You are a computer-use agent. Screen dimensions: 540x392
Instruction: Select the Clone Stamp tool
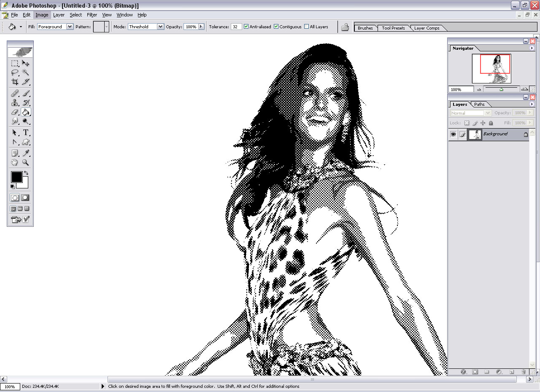[x=15, y=102]
